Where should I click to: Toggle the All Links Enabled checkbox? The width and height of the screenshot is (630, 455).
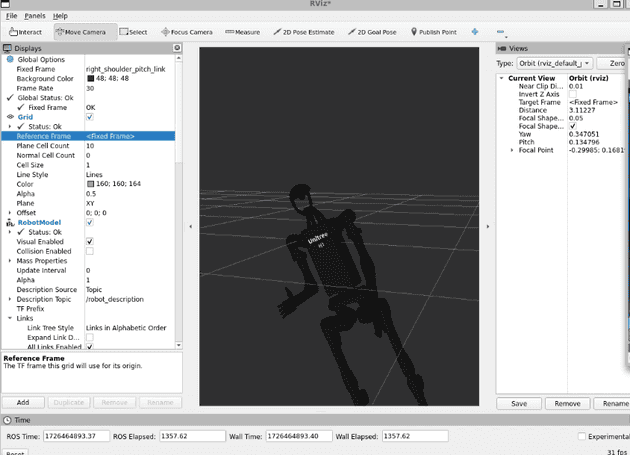click(90, 346)
